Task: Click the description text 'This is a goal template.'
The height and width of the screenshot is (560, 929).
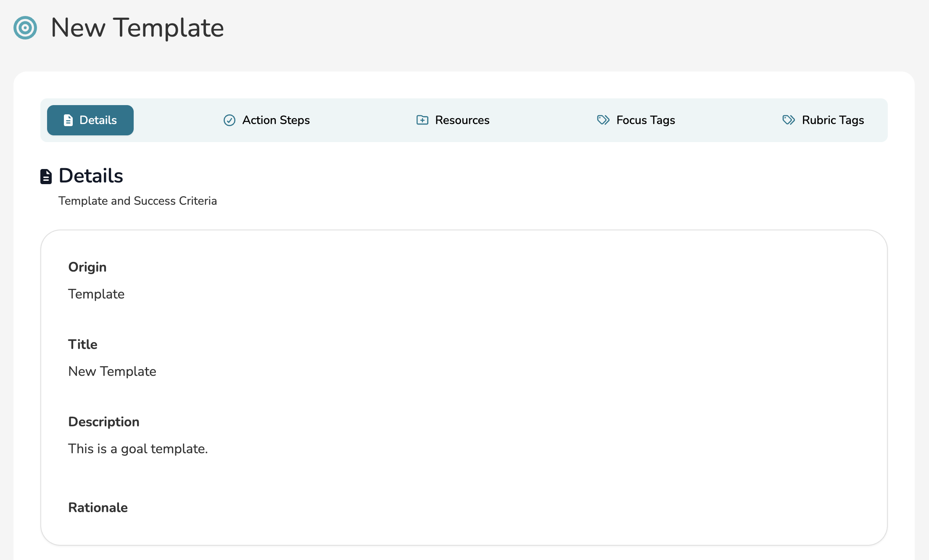Action: point(138,449)
